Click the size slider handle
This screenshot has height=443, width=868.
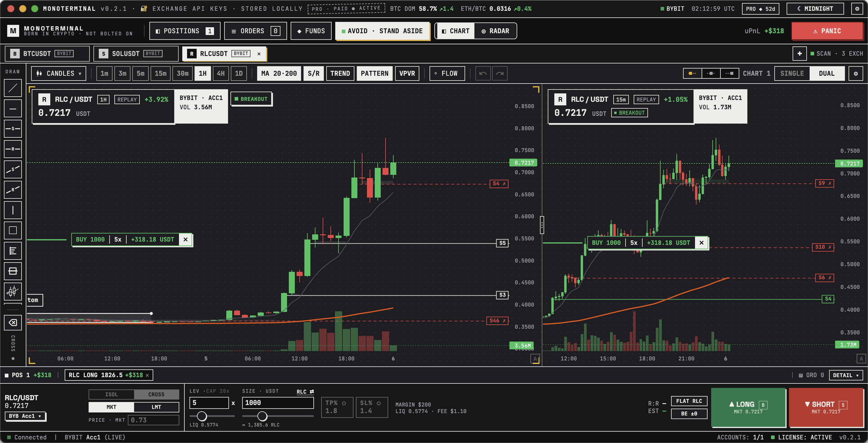pyautogui.click(x=262, y=416)
